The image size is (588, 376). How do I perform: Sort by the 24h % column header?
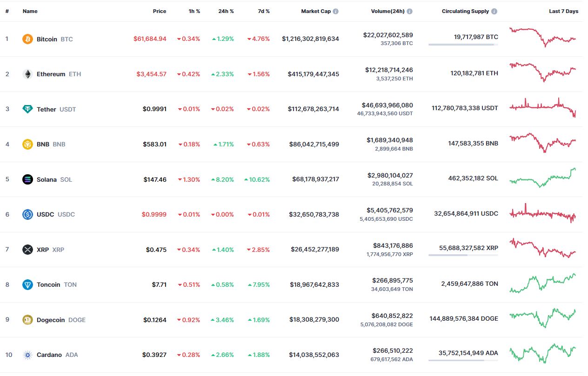click(226, 11)
